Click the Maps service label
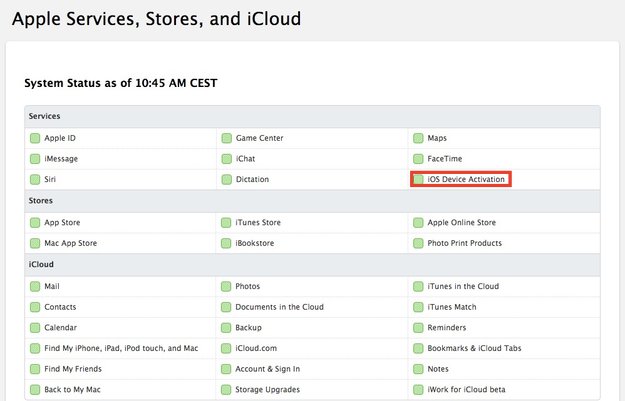The height and width of the screenshot is (401, 625). [x=437, y=138]
